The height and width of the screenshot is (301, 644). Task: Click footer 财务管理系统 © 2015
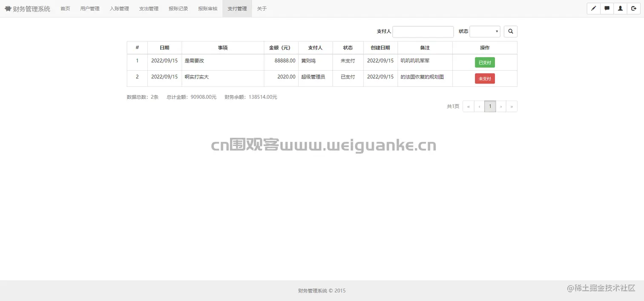coord(322,291)
